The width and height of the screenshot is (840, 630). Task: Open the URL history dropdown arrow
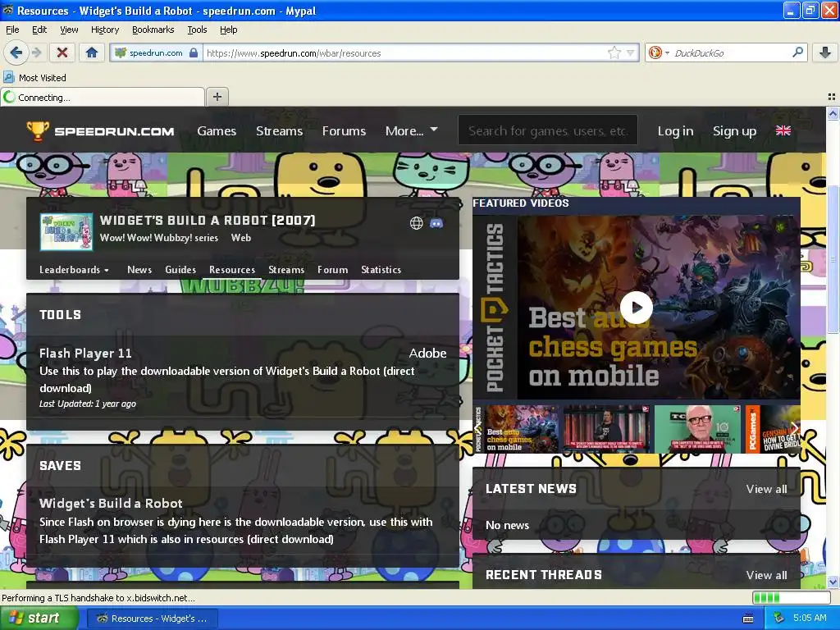coord(631,52)
